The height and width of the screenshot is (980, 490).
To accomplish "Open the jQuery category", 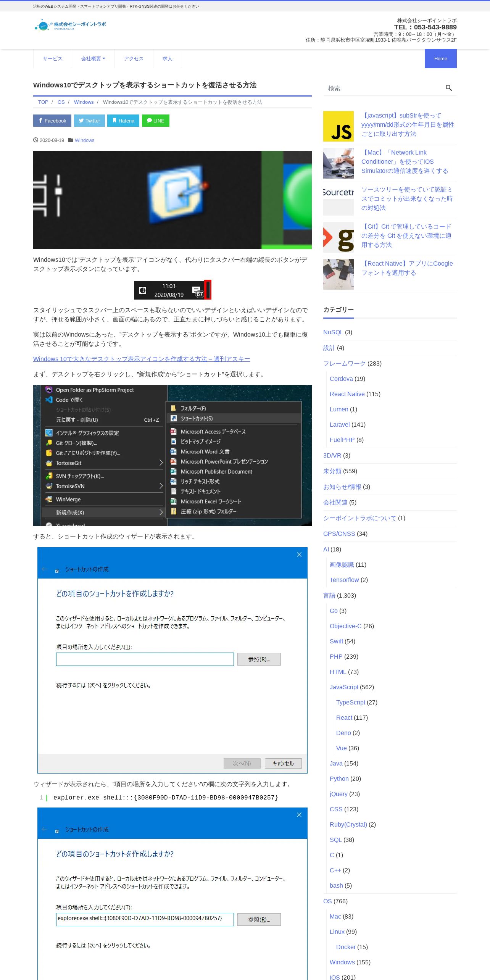I will 338,794.
